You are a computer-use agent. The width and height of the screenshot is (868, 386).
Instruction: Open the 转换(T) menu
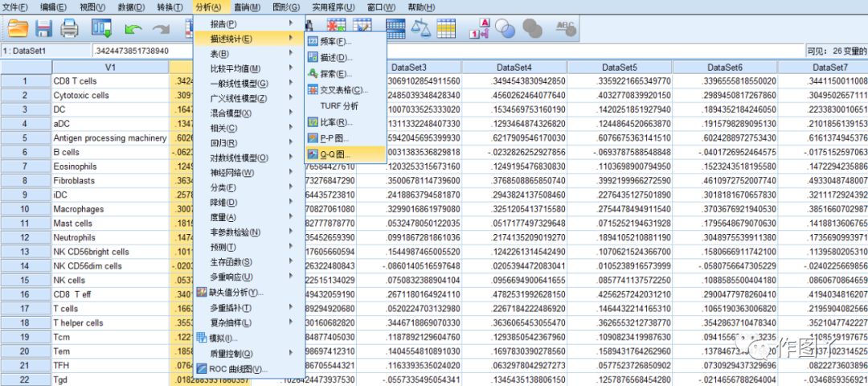(x=170, y=7)
